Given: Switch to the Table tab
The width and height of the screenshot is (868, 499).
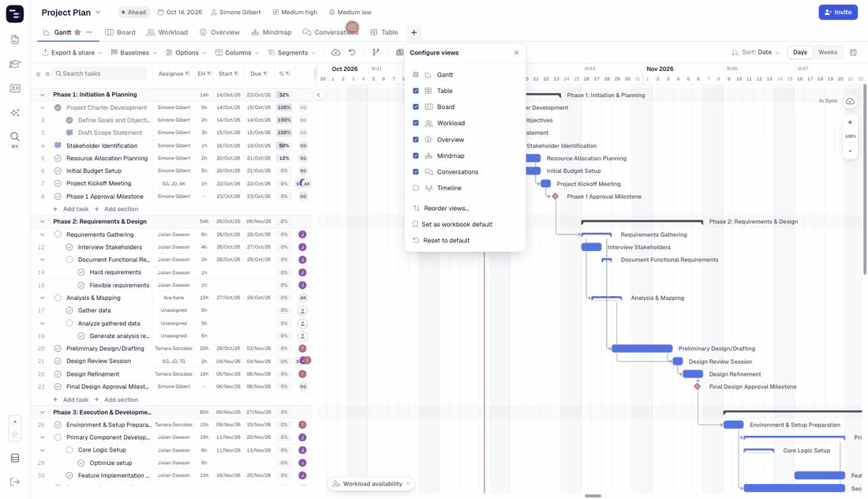Looking at the screenshot, I should click(384, 32).
